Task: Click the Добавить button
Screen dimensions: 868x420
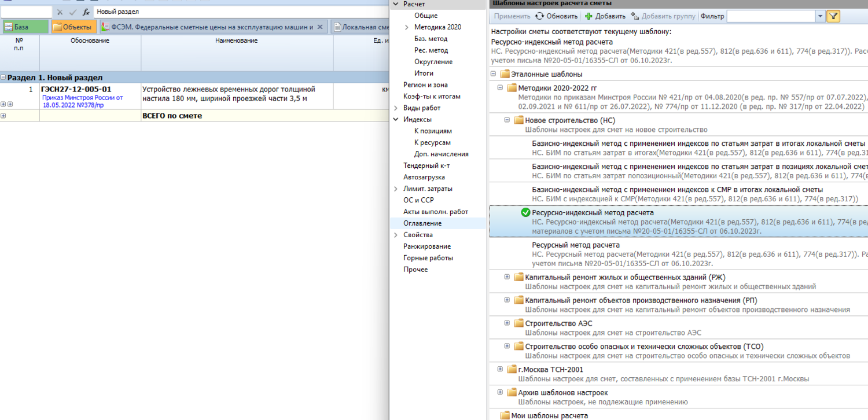Action: tap(605, 16)
